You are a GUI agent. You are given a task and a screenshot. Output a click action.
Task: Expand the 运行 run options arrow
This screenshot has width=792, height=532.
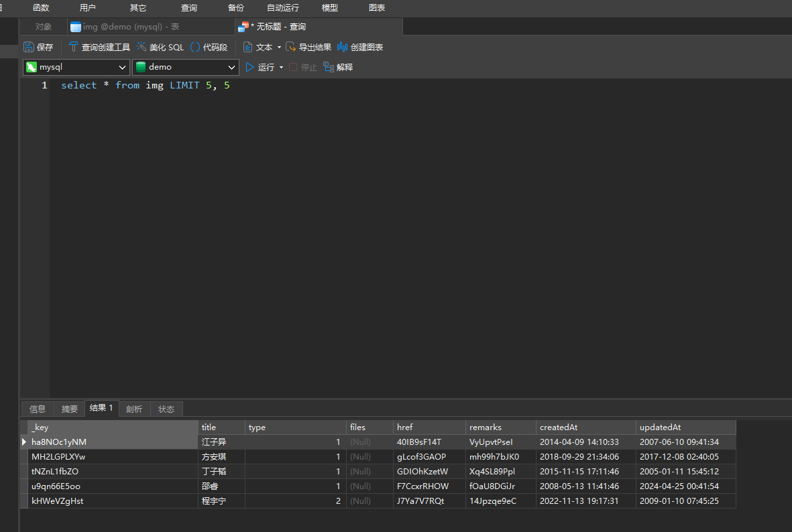[282, 67]
